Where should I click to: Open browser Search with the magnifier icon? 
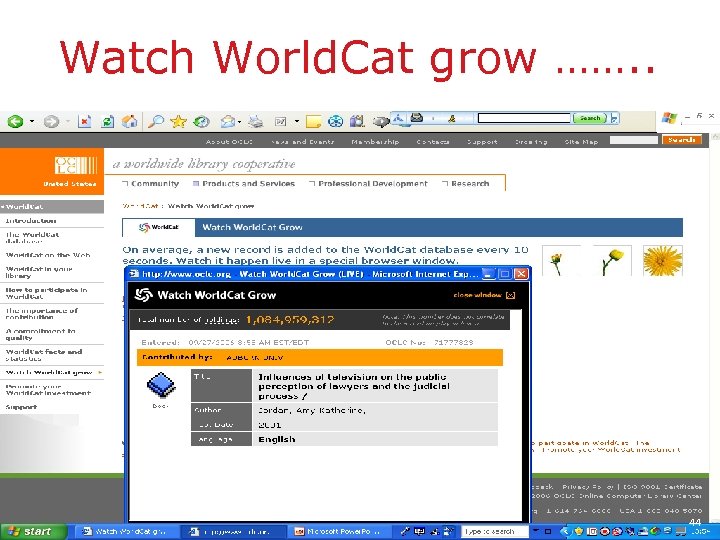coord(156,122)
